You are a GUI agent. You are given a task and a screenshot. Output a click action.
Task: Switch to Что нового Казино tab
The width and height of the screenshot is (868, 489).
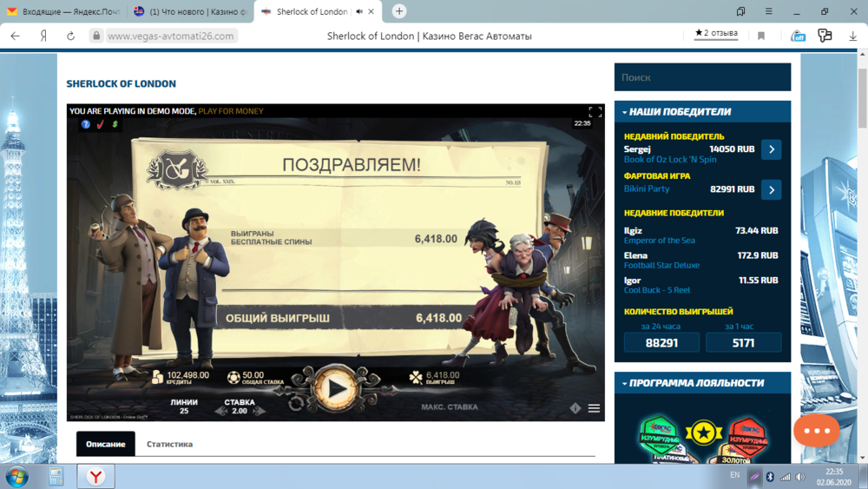click(x=190, y=11)
